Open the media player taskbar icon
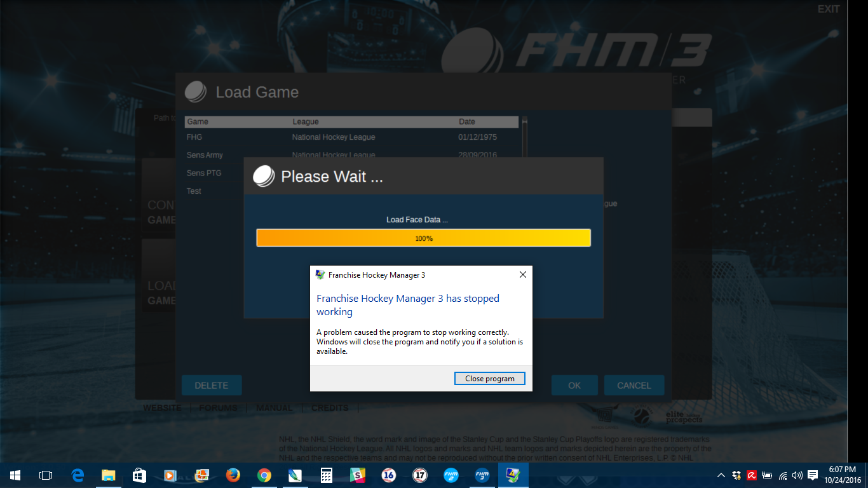868x488 pixels. (170, 475)
